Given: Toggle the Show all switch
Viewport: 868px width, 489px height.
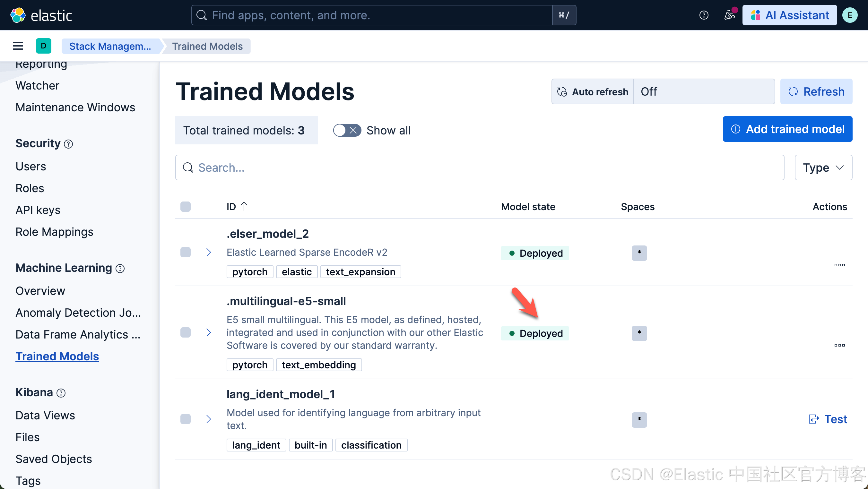Looking at the screenshot, I should [x=347, y=130].
